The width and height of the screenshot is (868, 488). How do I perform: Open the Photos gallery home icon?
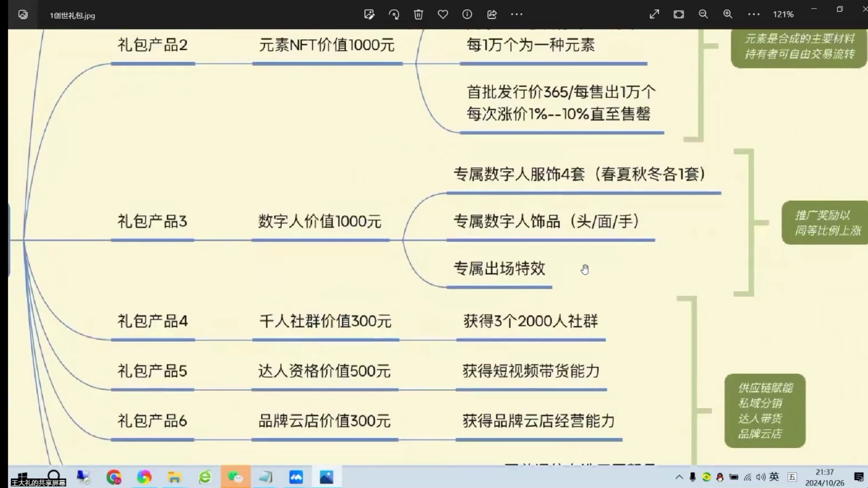[x=23, y=14]
